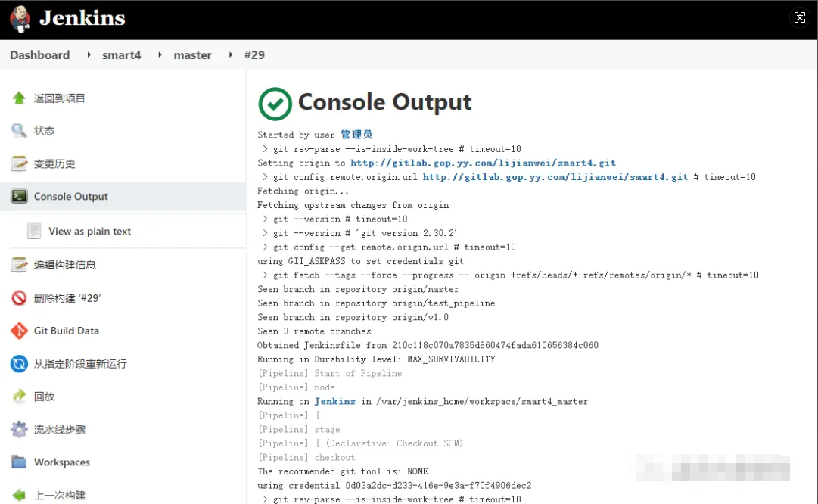Click '[Pipeline] checkout' line
Screen dimensions: 818x504
pyautogui.click(x=306, y=458)
